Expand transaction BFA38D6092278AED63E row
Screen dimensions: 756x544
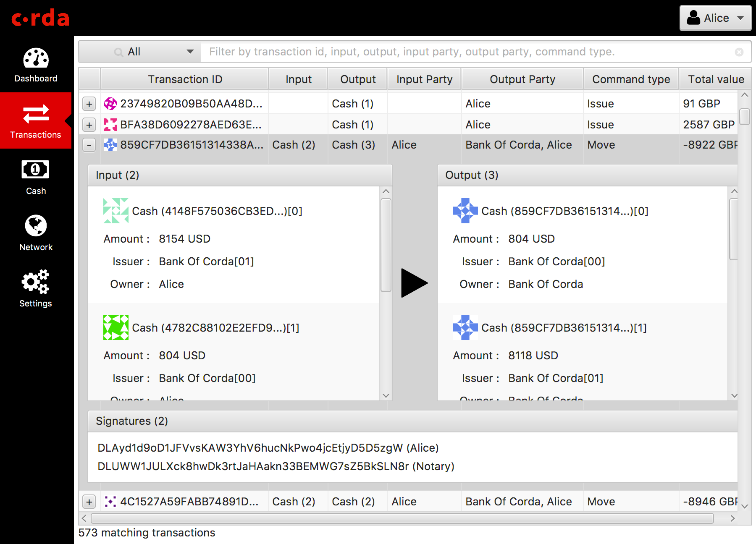point(89,125)
